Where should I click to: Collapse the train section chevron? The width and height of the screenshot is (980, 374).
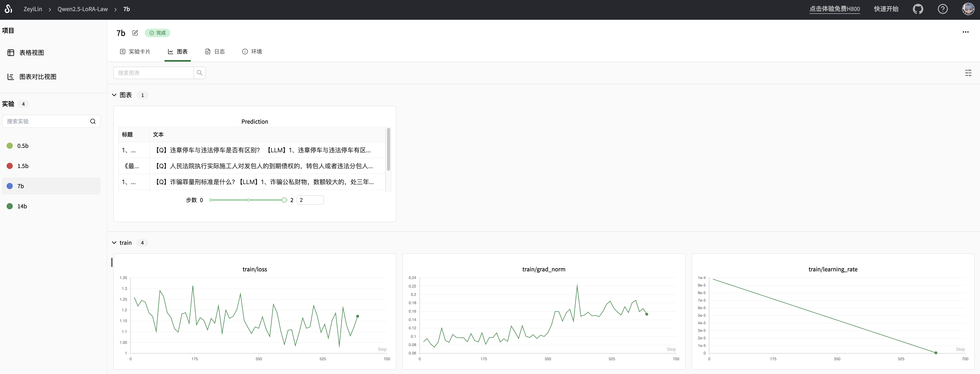point(114,243)
